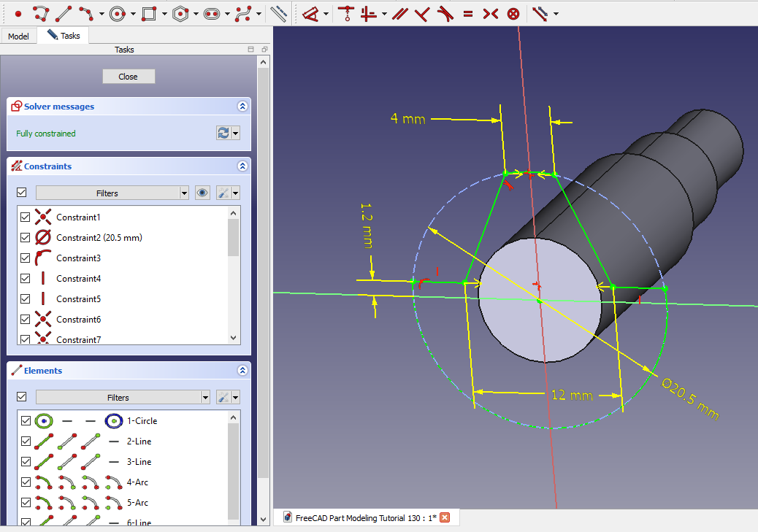Choose the Create Slot tool
Screen dimensions: 758x532
pyautogui.click(x=212, y=13)
